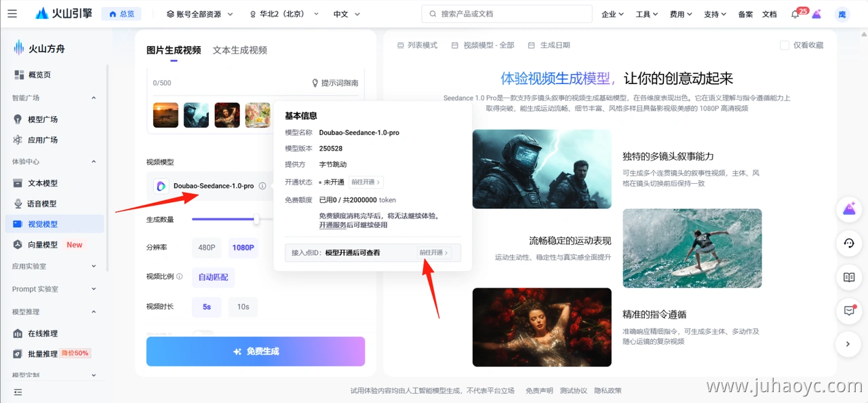The width and height of the screenshot is (868, 403).
Task: Click the 视频比例 info icon
Action: [x=180, y=277]
